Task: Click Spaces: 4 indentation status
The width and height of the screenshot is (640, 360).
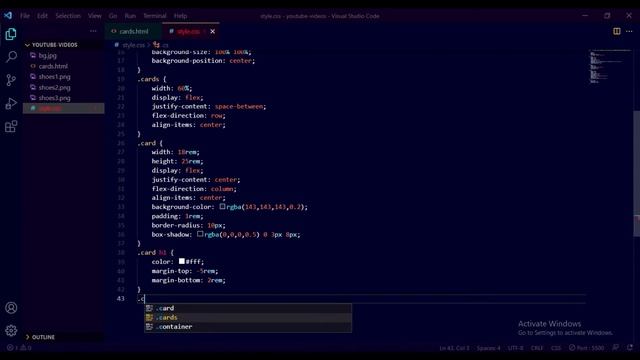Action: [x=489, y=348]
